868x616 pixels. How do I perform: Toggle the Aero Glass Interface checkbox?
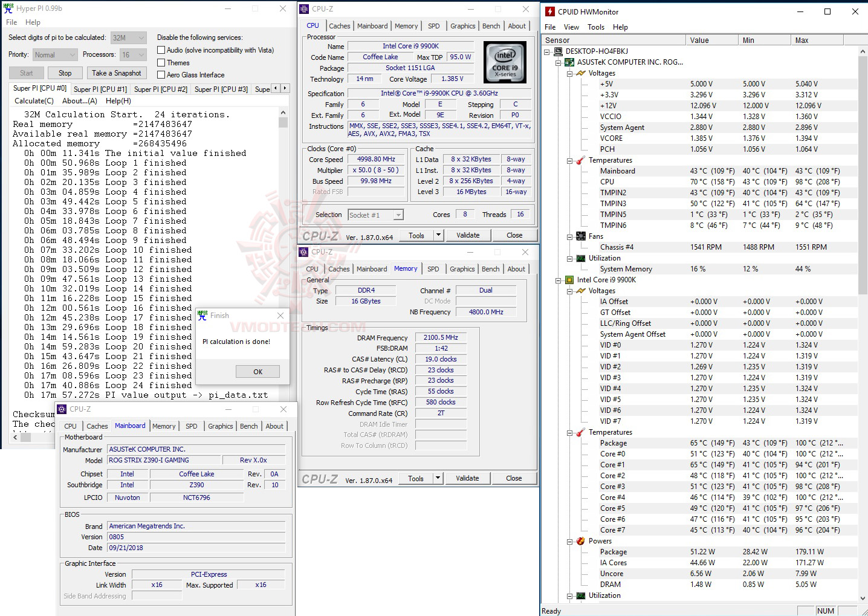161,75
